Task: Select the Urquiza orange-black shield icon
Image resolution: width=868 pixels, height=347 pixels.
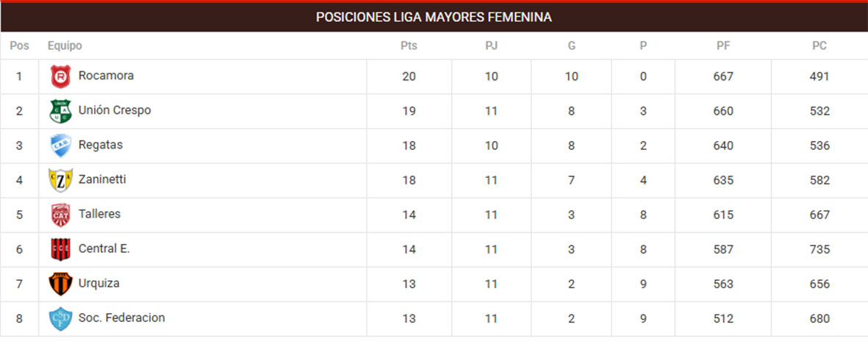Action: pyautogui.click(x=60, y=284)
